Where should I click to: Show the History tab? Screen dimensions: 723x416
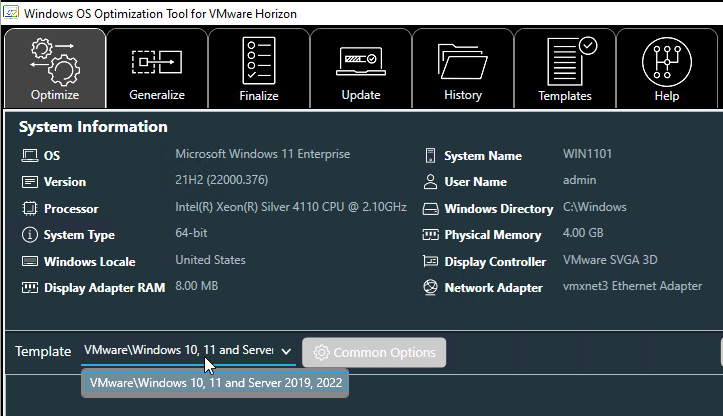pyautogui.click(x=462, y=68)
